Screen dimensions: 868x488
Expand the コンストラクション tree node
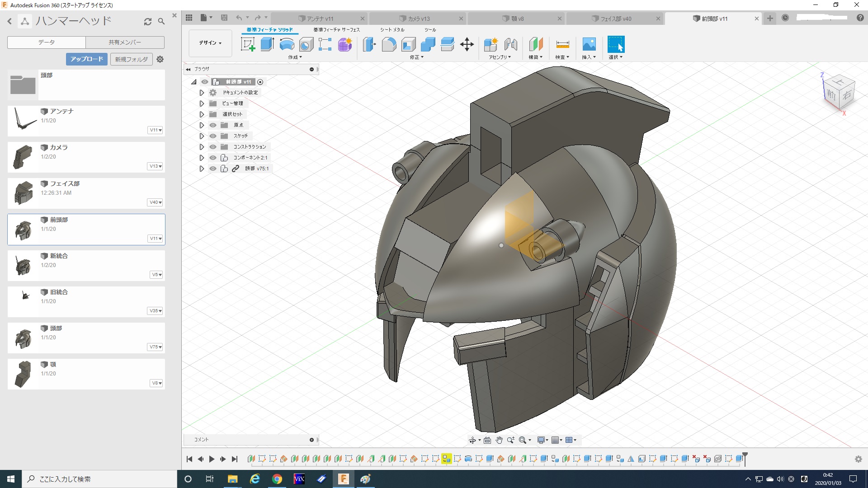point(202,147)
